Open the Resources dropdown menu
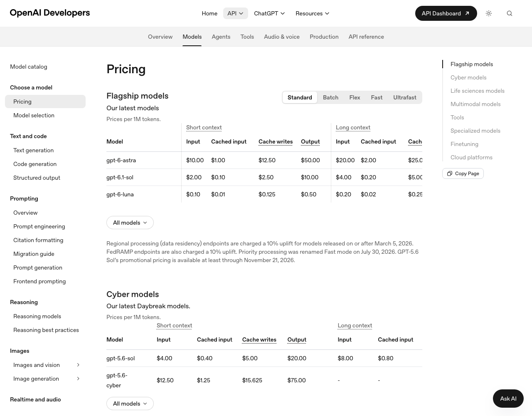The image size is (532, 416). point(313,13)
